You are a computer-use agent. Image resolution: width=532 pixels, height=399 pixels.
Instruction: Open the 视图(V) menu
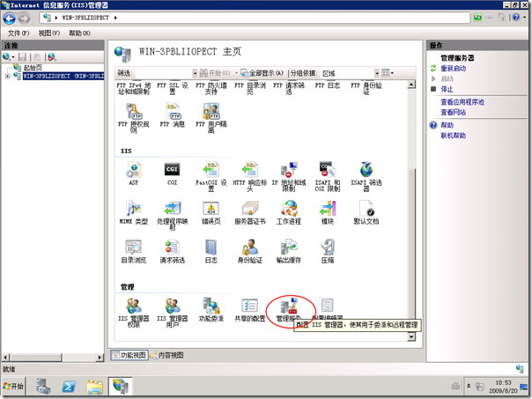pos(48,33)
